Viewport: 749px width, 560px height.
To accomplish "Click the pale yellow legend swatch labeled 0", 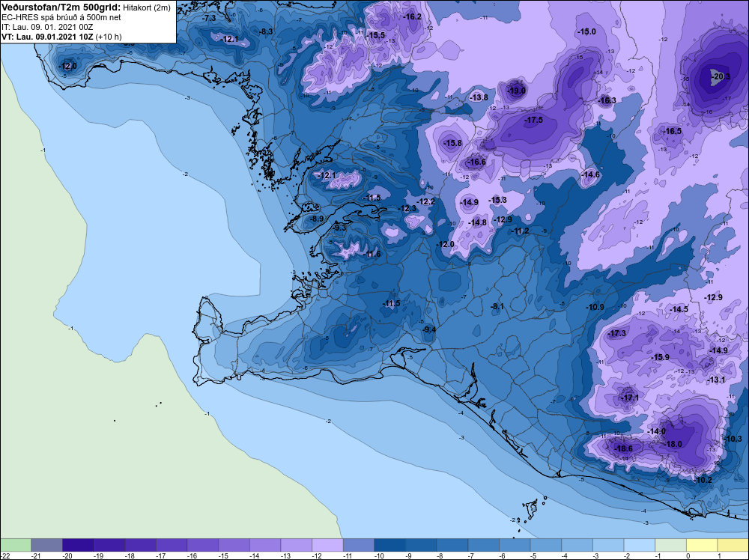I will (702, 545).
